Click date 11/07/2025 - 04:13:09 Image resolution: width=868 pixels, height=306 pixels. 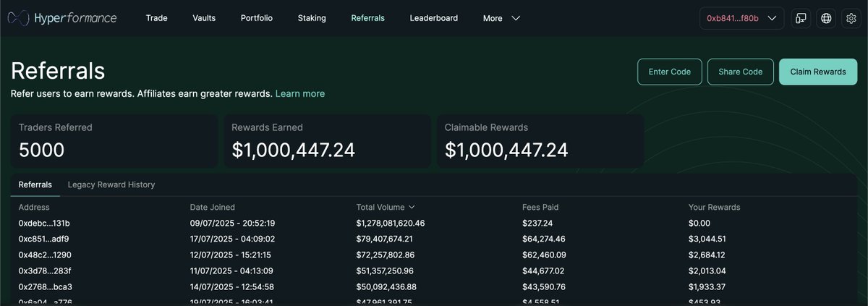(231, 271)
